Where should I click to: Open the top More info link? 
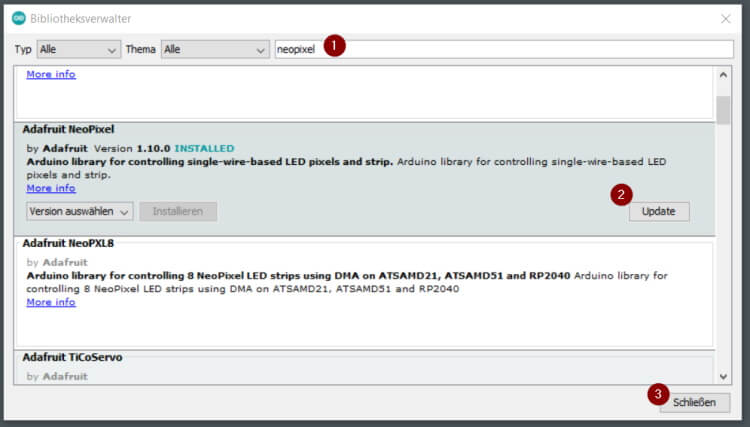(51, 74)
